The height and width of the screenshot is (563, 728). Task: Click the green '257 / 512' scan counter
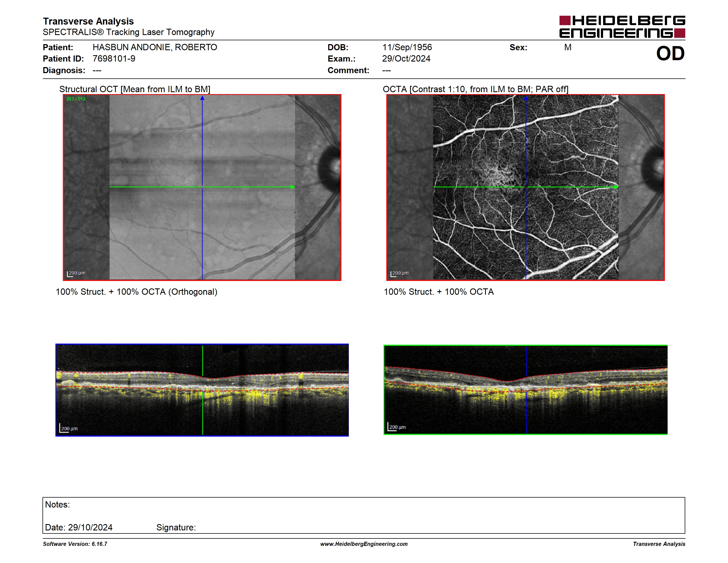(76, 99)
